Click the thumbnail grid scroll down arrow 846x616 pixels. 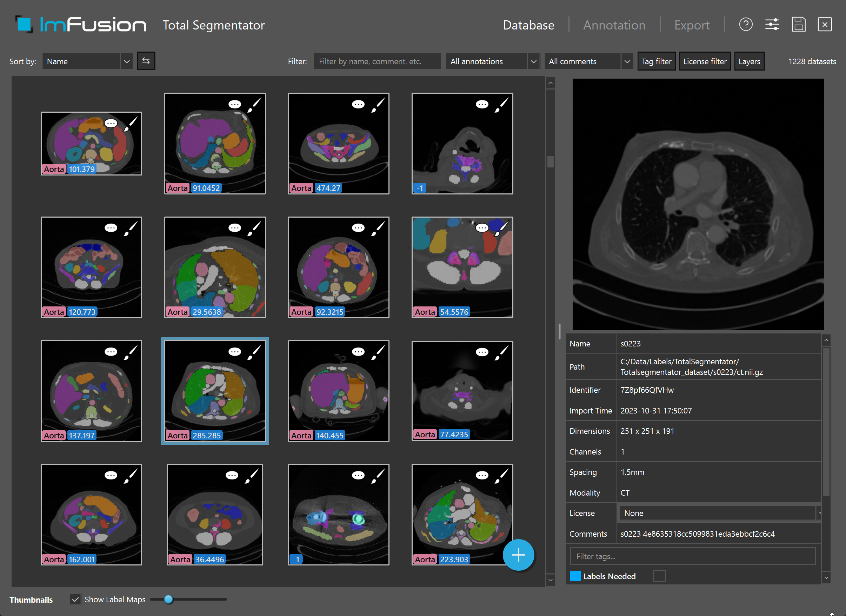tap(550, 580)
